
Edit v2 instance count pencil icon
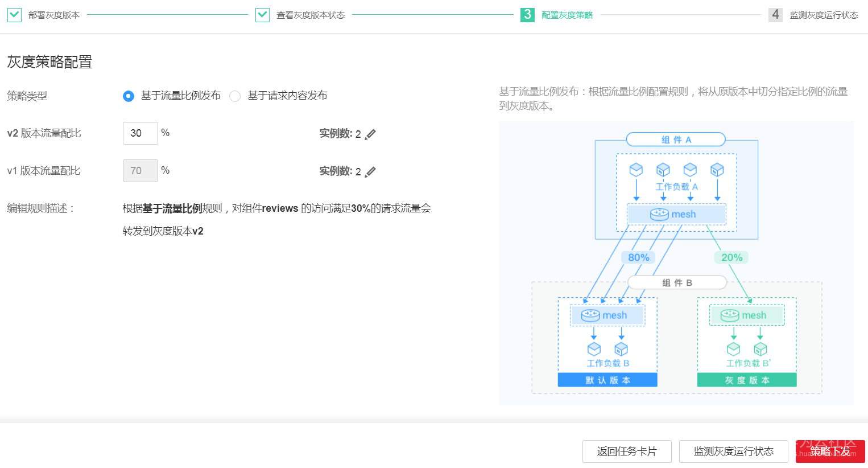pos(370,134)
